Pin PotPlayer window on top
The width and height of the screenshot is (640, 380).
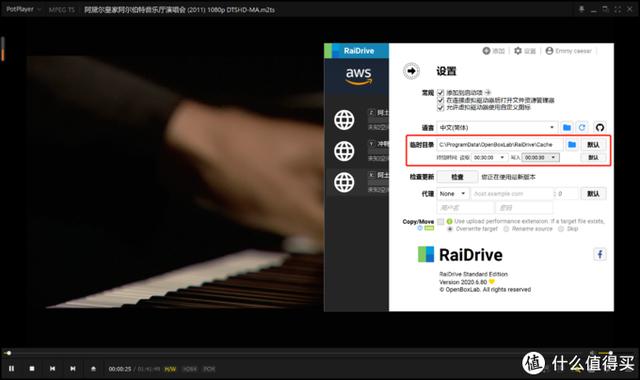[581, 9]
